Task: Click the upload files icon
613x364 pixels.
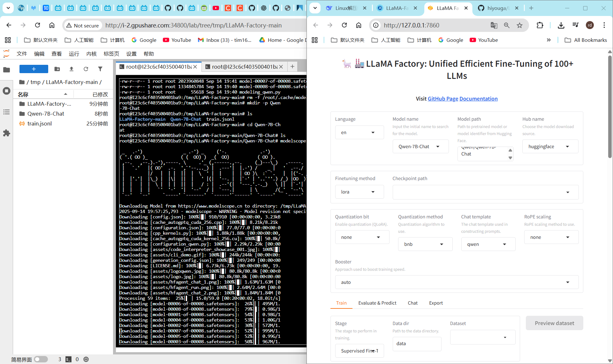Action: point(72,69)
